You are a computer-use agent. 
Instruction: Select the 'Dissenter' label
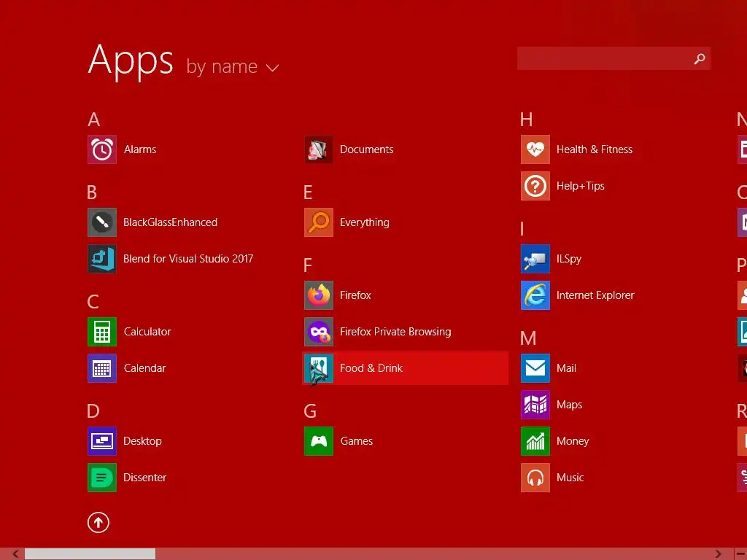click(145, 478)
